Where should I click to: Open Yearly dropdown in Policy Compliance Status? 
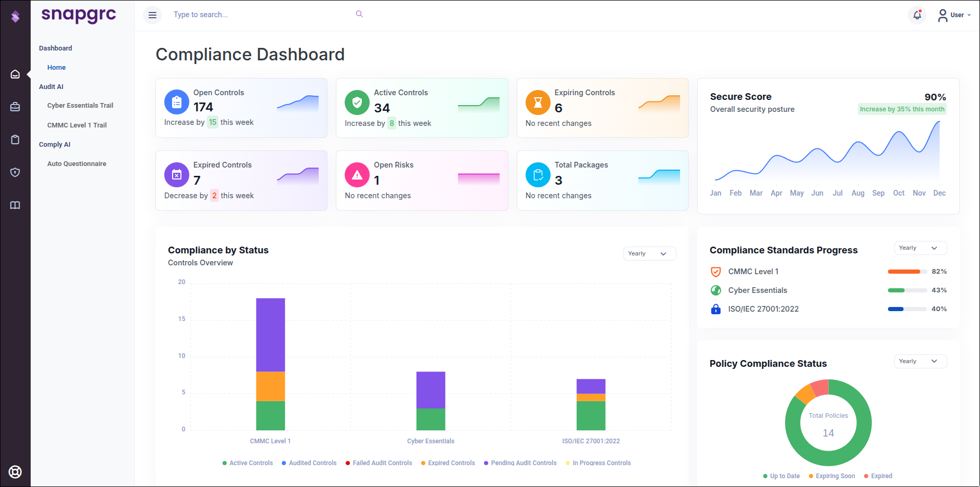pos(920,361)
